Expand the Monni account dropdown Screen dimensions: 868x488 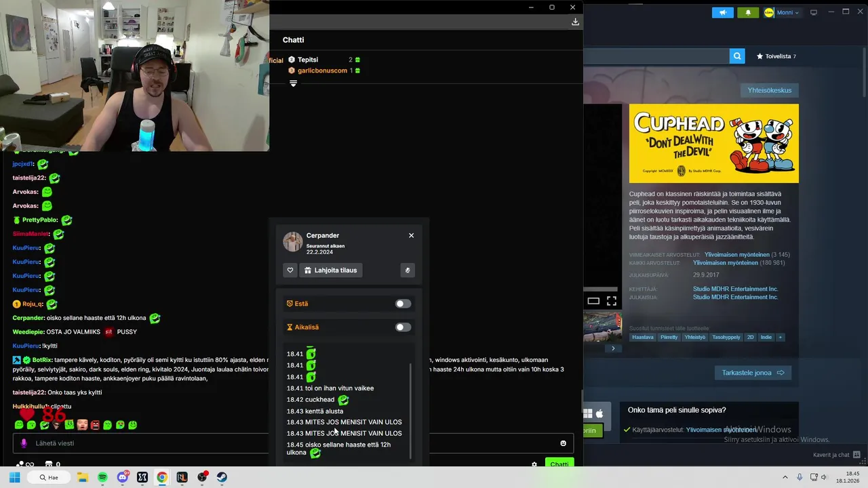[x=782, y=12]
